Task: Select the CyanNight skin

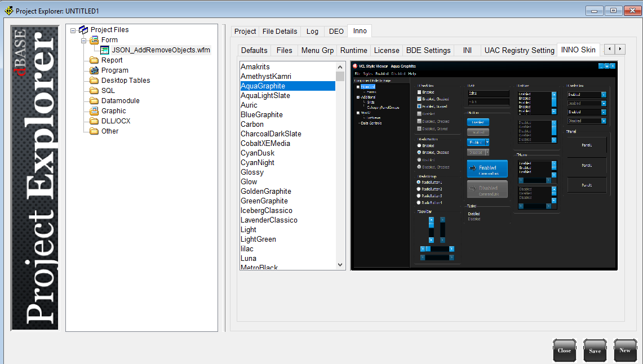Action: (287, 163)
